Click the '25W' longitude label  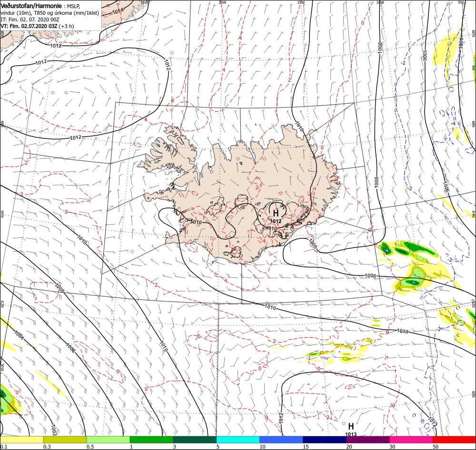click(x=145, y=2)
